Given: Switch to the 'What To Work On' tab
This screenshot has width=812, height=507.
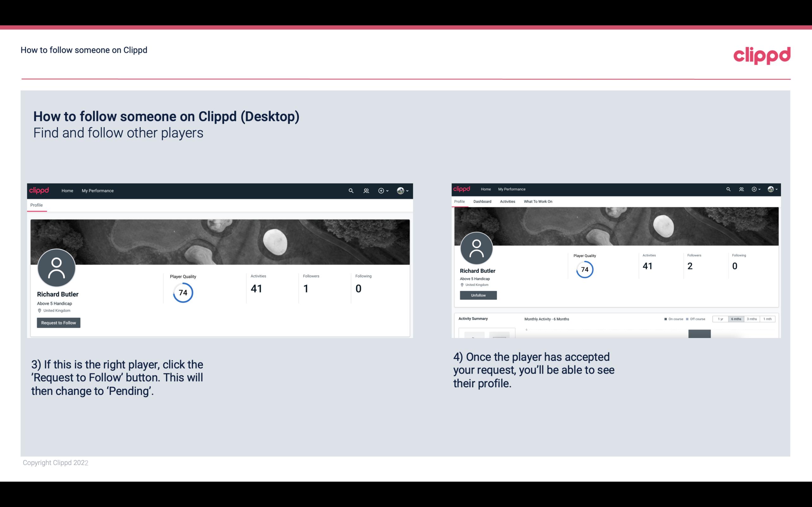Looking at the screenshot, I should point(538,202).
